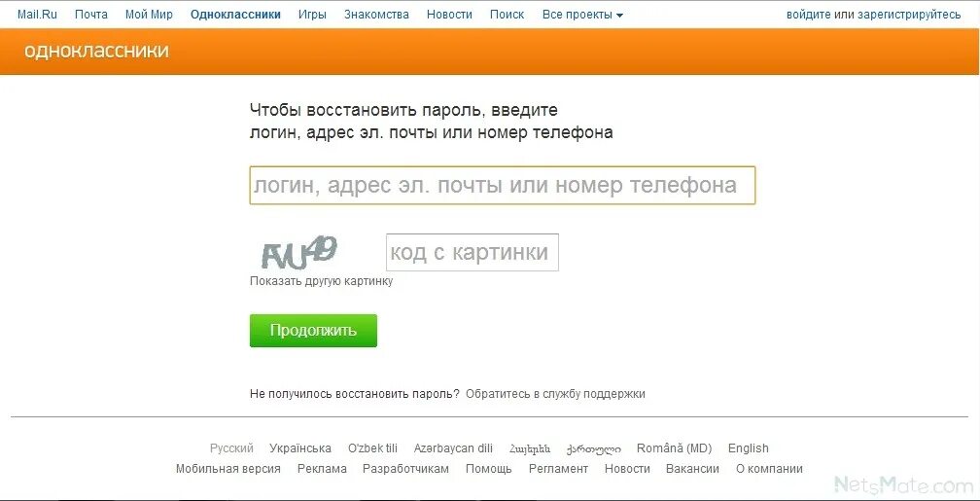Viewport: 980px width, 501px height.
Task: Open Разработчикам footer link
Action: 405,469
